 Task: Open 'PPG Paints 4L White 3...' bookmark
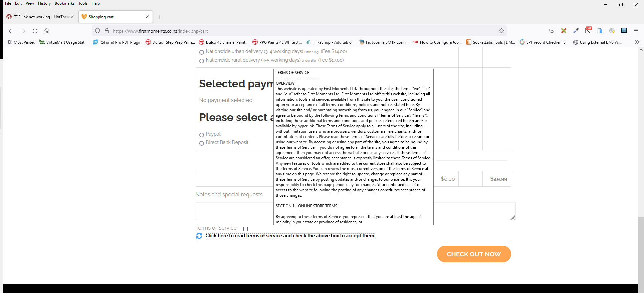[x=277, y=42]
